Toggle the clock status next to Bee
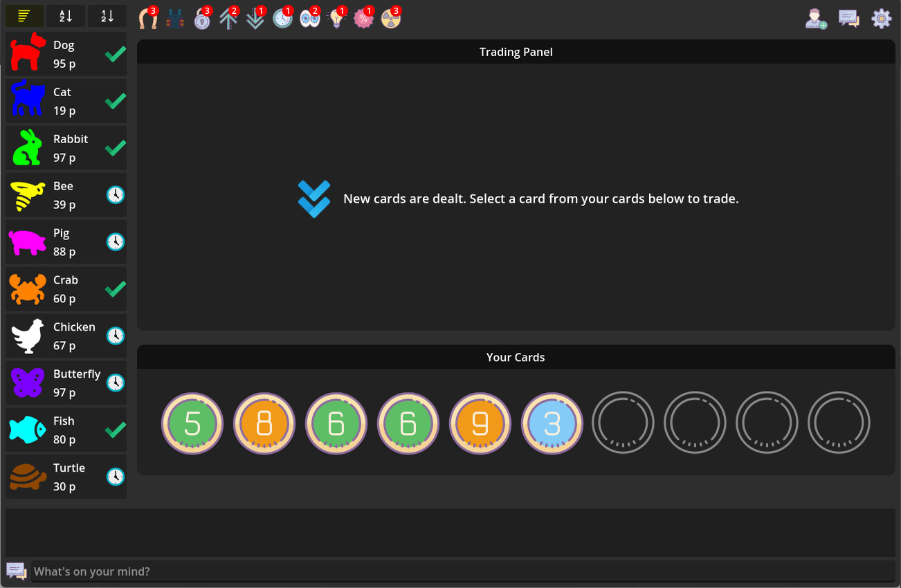Screen dimensions: 901x588 click(116, 195)
